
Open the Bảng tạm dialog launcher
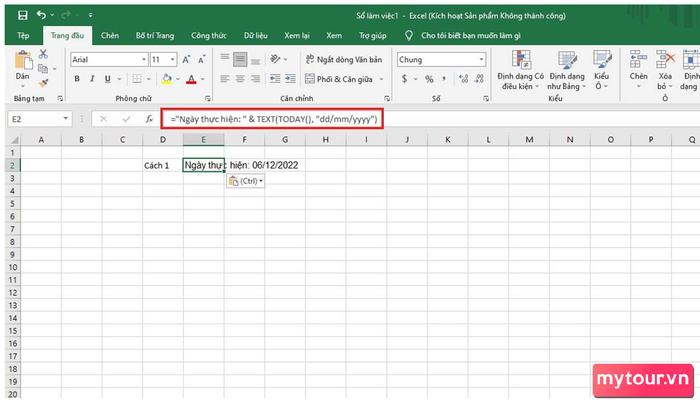(60, 98)
